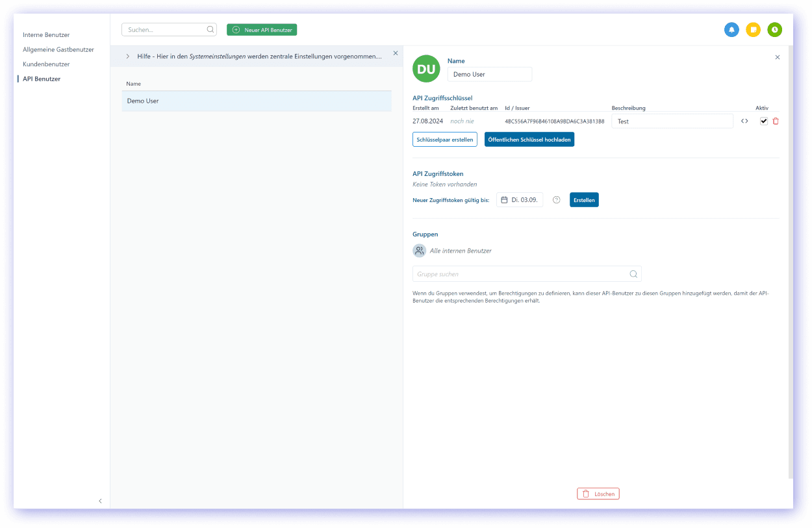Click the blue notifications bell icon
Image resolution: width=812 pixels, height=528 pixels.
tap(731, 30)
